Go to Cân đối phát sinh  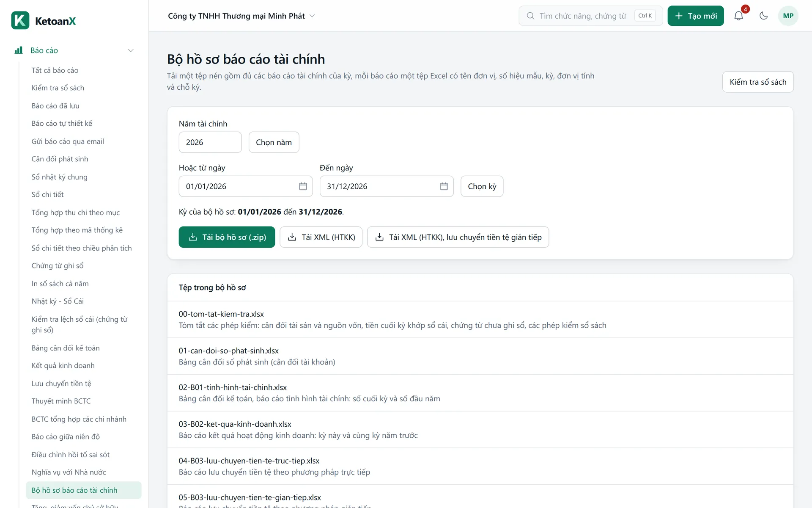(84, 159)
